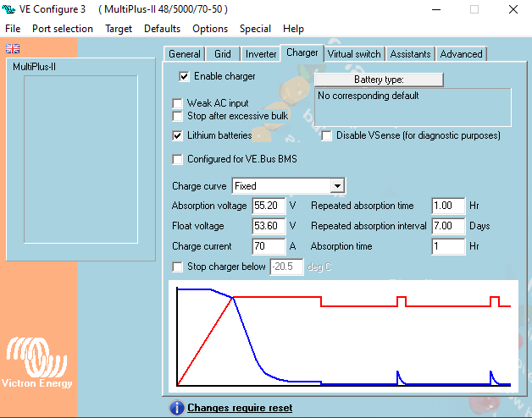Click the Absorption time field
The width and height of the screenshot is (532, 418).
click(x=448, y=246)
